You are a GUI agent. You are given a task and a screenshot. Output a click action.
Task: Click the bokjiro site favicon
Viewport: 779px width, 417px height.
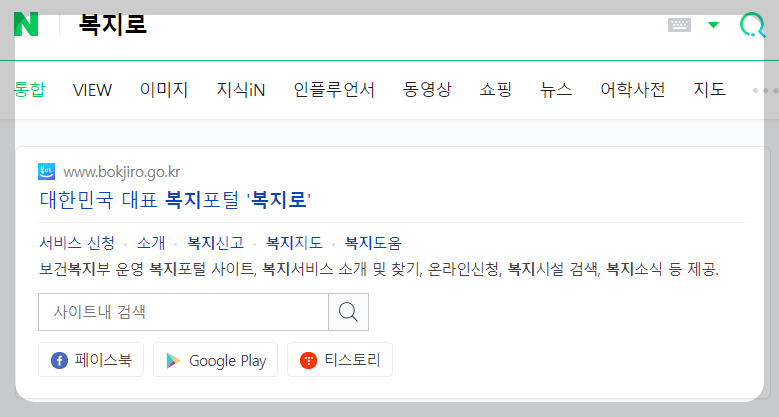tap(47, 172)
